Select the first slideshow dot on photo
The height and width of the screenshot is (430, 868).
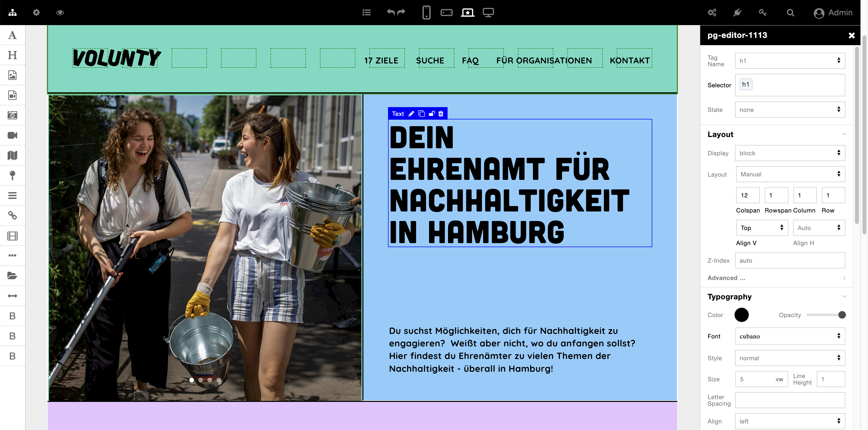(191, 380)
